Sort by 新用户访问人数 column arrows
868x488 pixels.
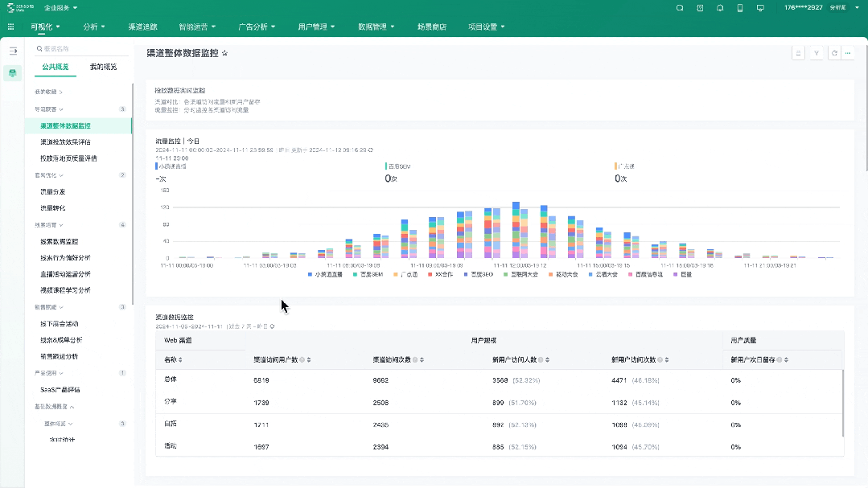(548, 359)
